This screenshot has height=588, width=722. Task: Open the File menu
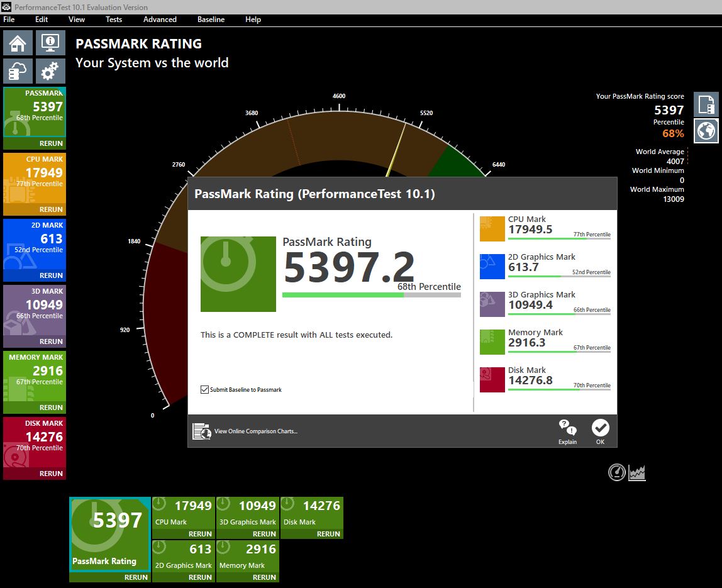(9, 19)
